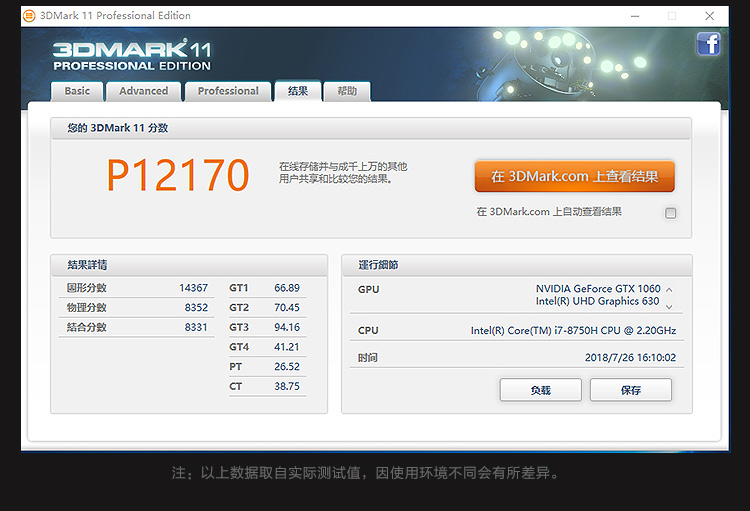750x511 pixels.
Task: Click NVIDIA GeForce GTX 1060 entry
Action: tap(598, 289)
